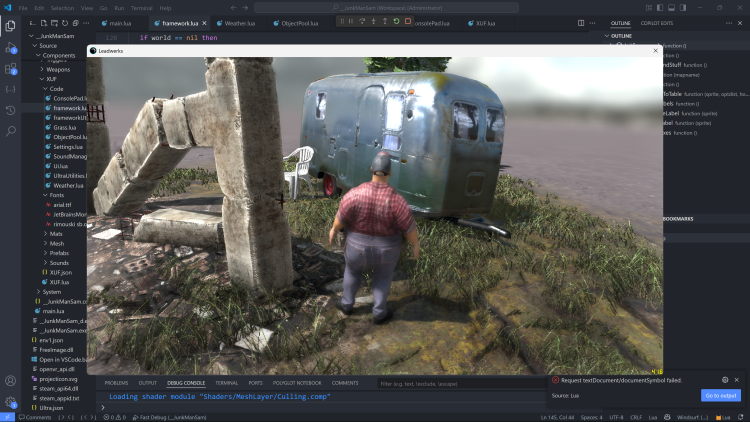Viewport: 750px width, 422px height.
Task: Open Settings.lua in the file tree
Action: point(68,146)
